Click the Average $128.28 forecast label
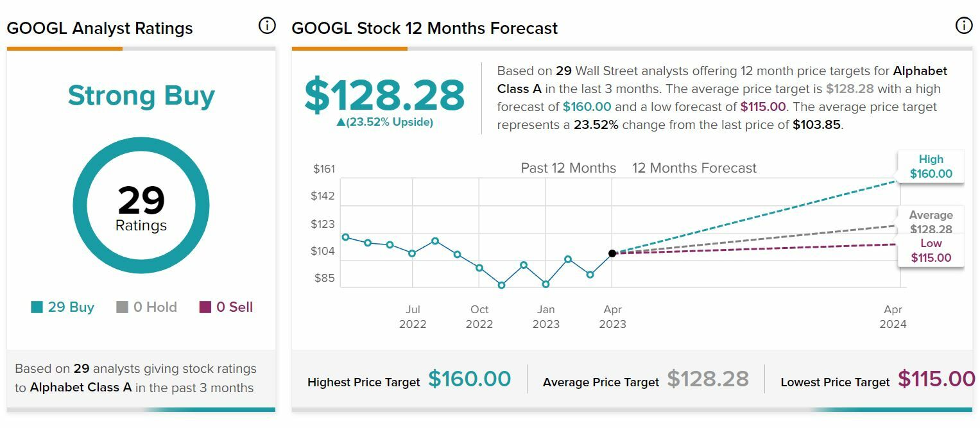 [931, 221]
